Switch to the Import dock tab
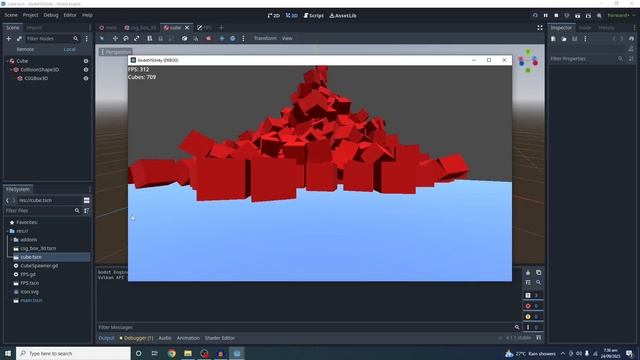The width and height of the screenshot is (640, 360). (x=34, y=28)
